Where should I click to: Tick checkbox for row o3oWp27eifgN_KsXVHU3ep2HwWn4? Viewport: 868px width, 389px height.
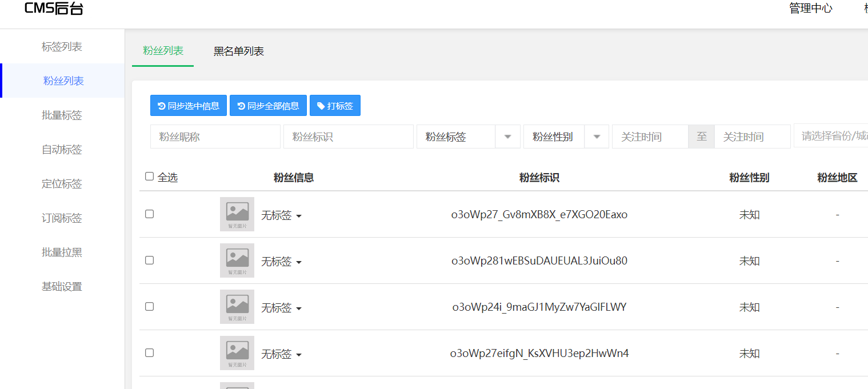(150, 352)
